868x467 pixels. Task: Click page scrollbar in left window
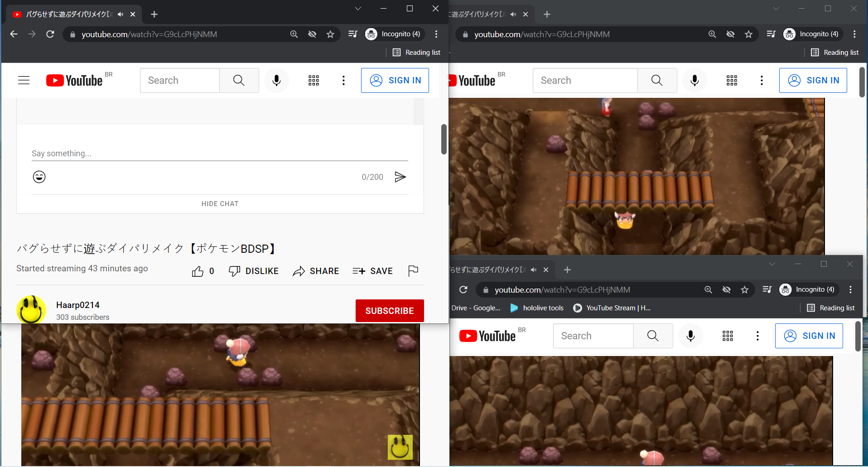click(x=444, y=139)
